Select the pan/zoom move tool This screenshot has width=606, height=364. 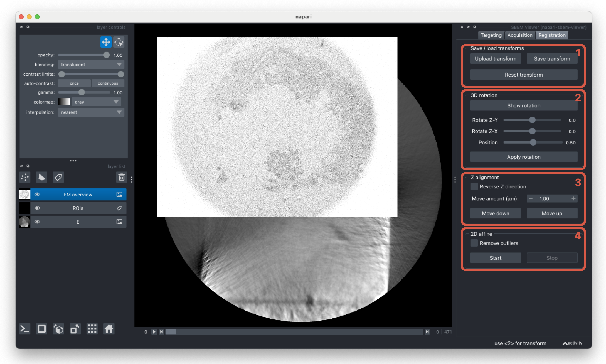pyautogui.click(x=106, y=42)
